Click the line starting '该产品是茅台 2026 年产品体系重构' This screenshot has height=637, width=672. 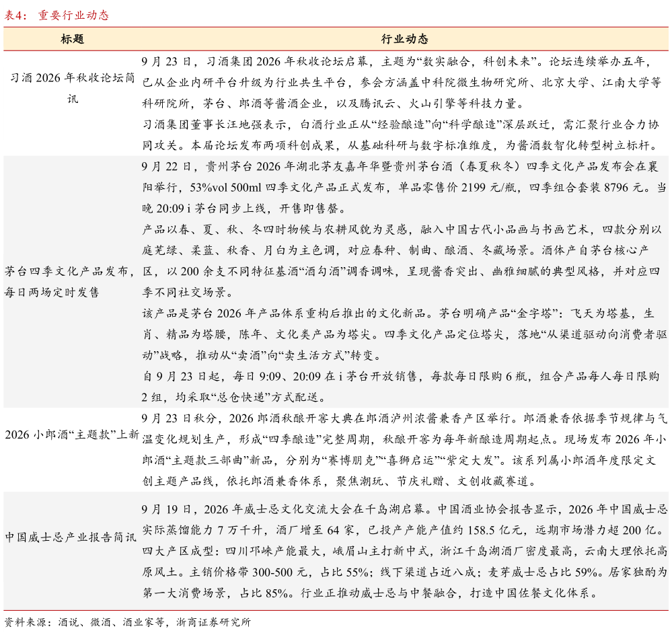click(398, 313)
